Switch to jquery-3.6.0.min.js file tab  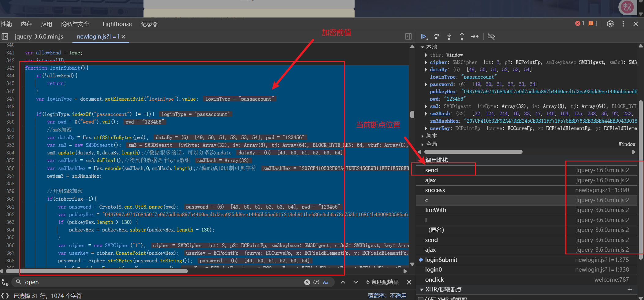(x=39, y=37)
